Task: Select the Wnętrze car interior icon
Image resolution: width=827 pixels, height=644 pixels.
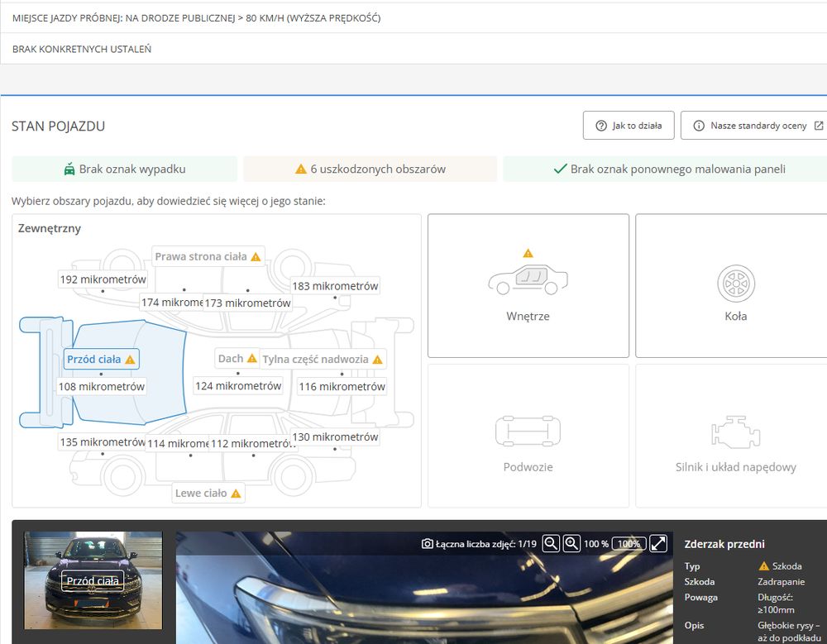Action: tap(528, 279)
